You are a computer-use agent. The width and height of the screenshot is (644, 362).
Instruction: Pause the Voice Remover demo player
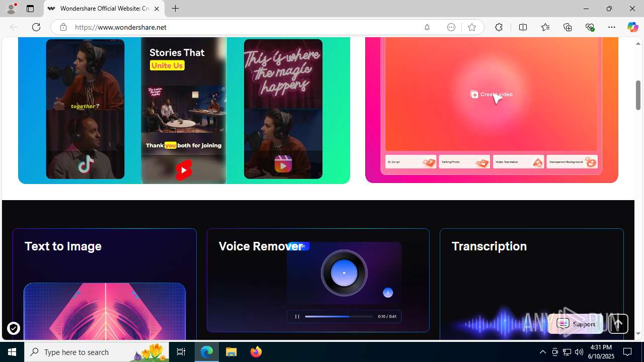[297, 316]
